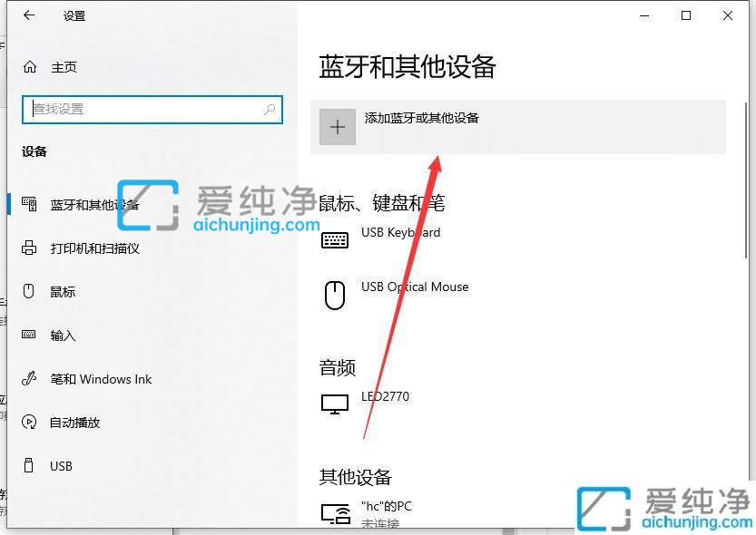Click the keyboard icon beside 输入
The height and width of the screenshot is (535, 756).
coord(30,335)
